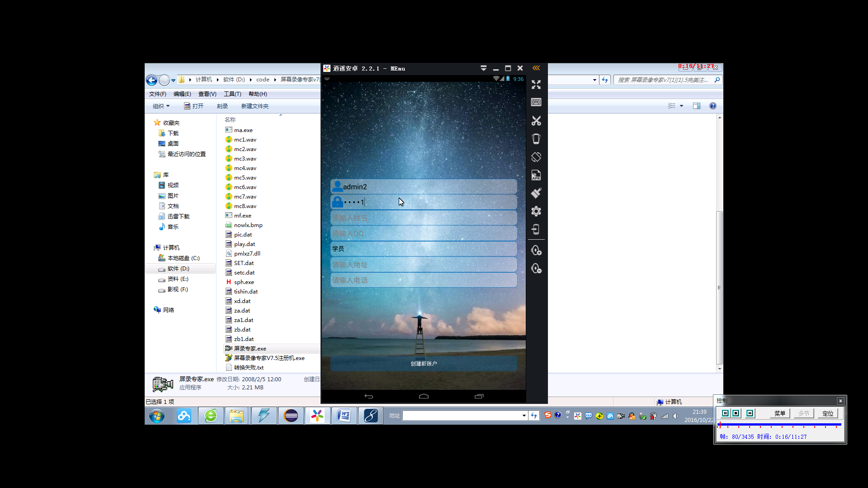The image size is (868, 488).
Task: Click the pause button in control panel
Action: click(x=725, y=413)
